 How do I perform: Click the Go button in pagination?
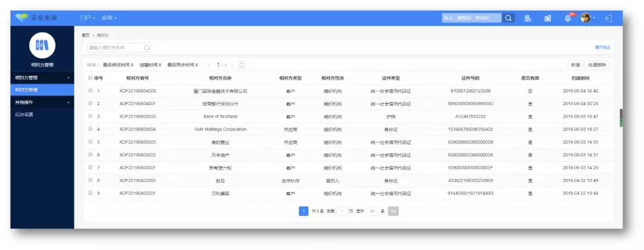(x=393, y=211)
